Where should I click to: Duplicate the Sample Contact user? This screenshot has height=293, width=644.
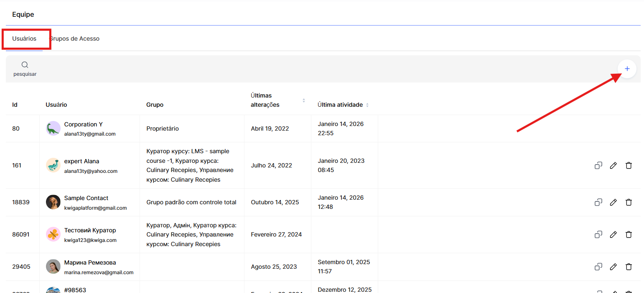click(598, 202)
